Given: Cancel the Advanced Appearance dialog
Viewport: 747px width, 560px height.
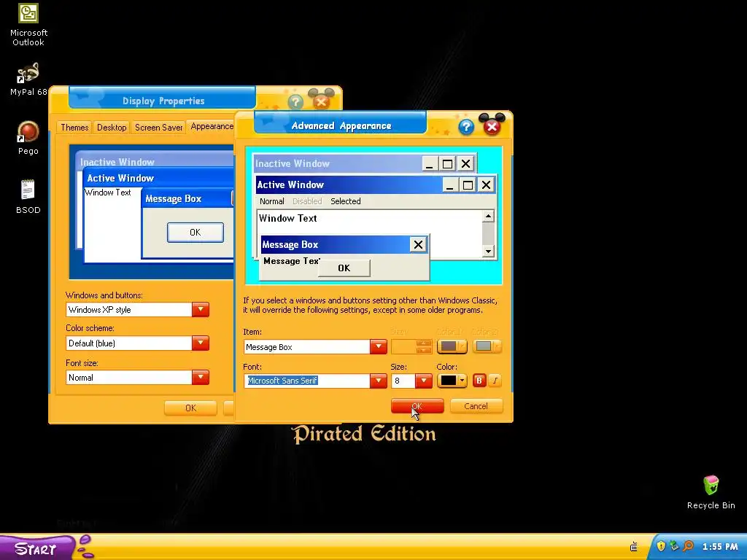Looking at the screenshot, I should pyautogui.click(x=476, y=406).
